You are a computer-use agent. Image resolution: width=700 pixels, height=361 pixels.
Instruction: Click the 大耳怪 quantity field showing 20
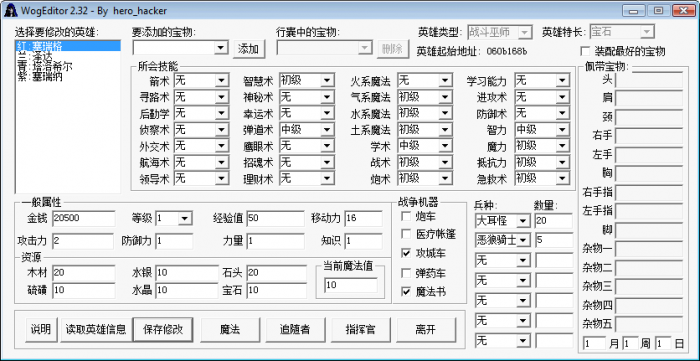[554, 221]
